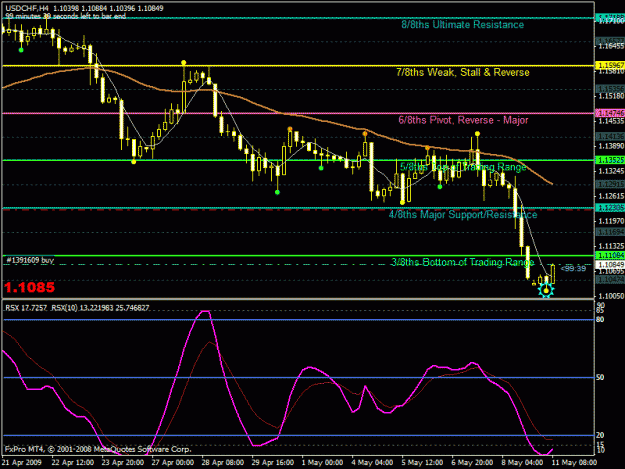Click the 1.11970 price scale value
This screenshot has height=469, width=625.
click(x=611, y=221)
